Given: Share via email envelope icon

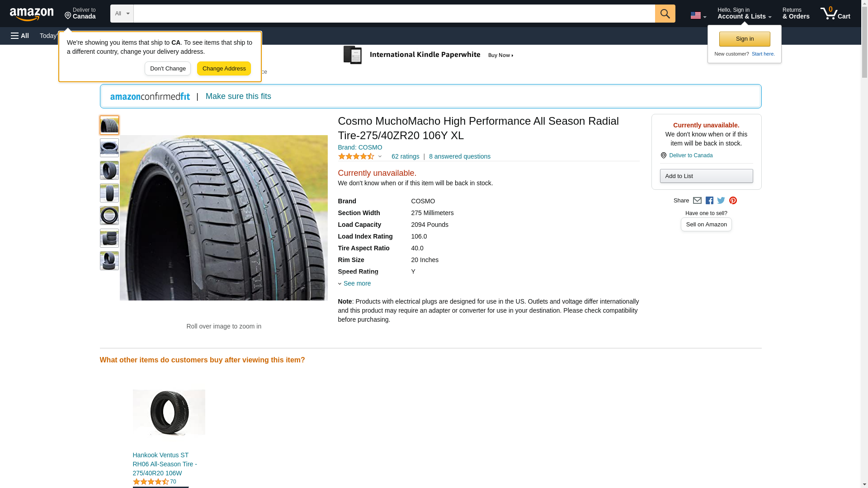Looking at the screenshot, I should coord(697,201).
